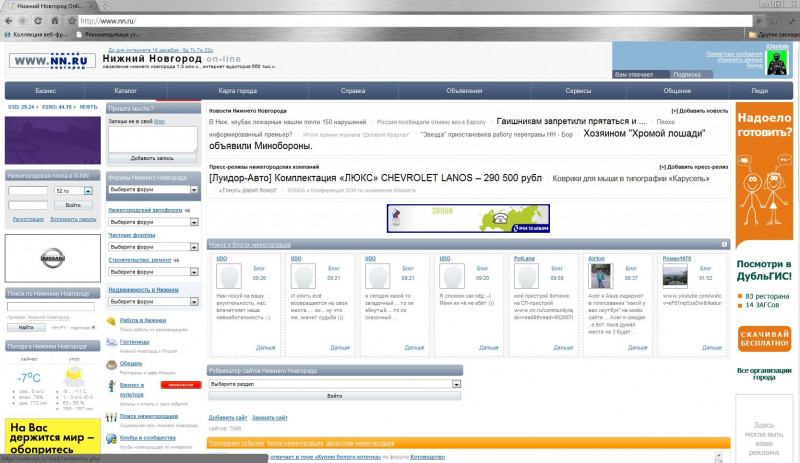Open the Справка menu item

coord(353,91)
